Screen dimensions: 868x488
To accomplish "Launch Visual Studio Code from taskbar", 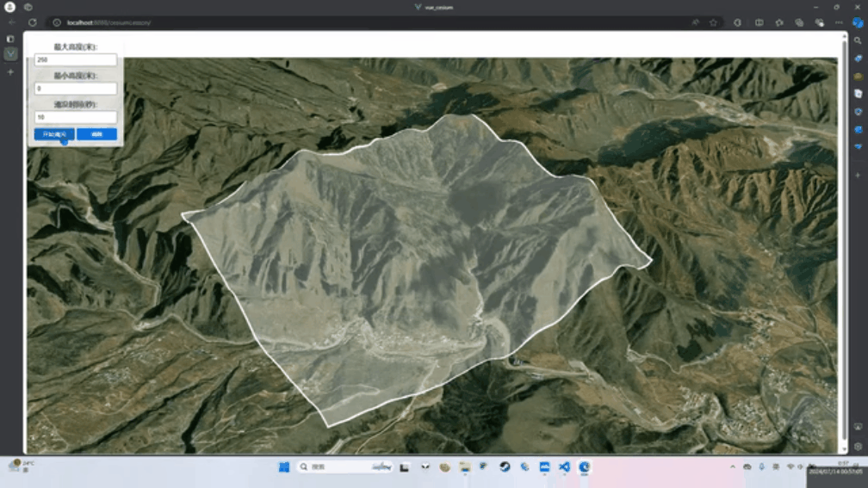I will tap(564, 466).
